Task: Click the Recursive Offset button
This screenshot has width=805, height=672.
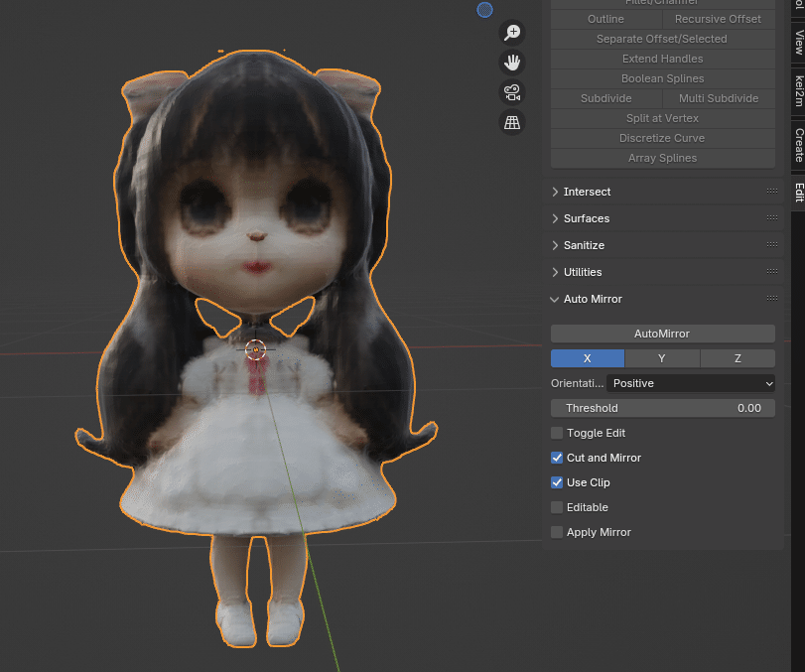Action: pos(719,19)
